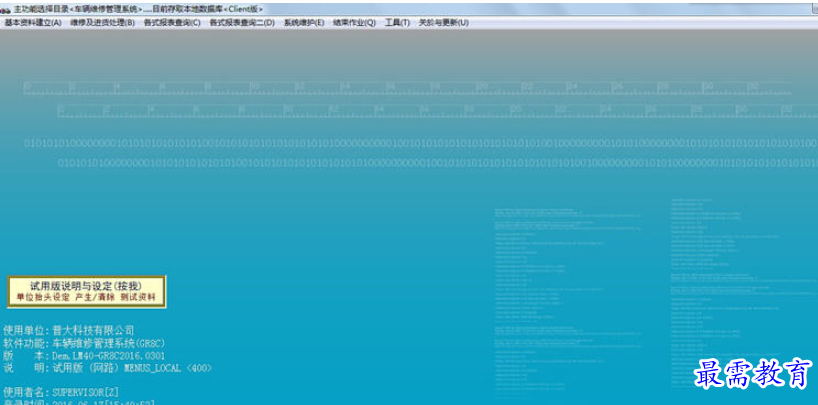This screenshot has height=405, width=818.
Task: Click the 说明 试用版 MENUS_LOCAL line
Action: 108,368
